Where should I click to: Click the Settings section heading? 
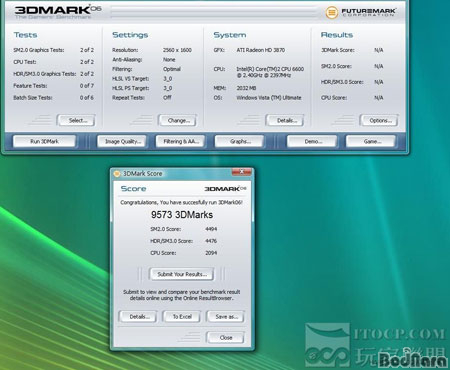click(x=130, y=35)
